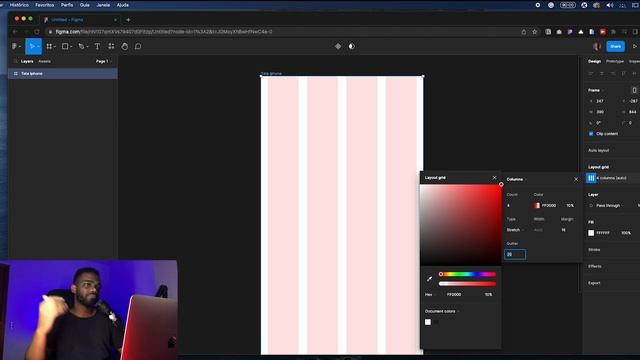
Task: Click the Use as mask icon
Action: click(x=351, y=47)
